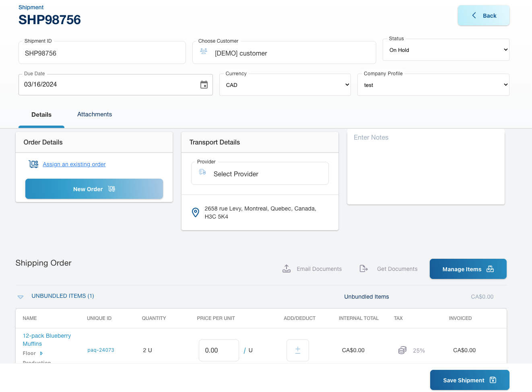Click the location pin icon by address
Image resolution: width=532 pixels, height=392 pixels.
click(196, 213)
